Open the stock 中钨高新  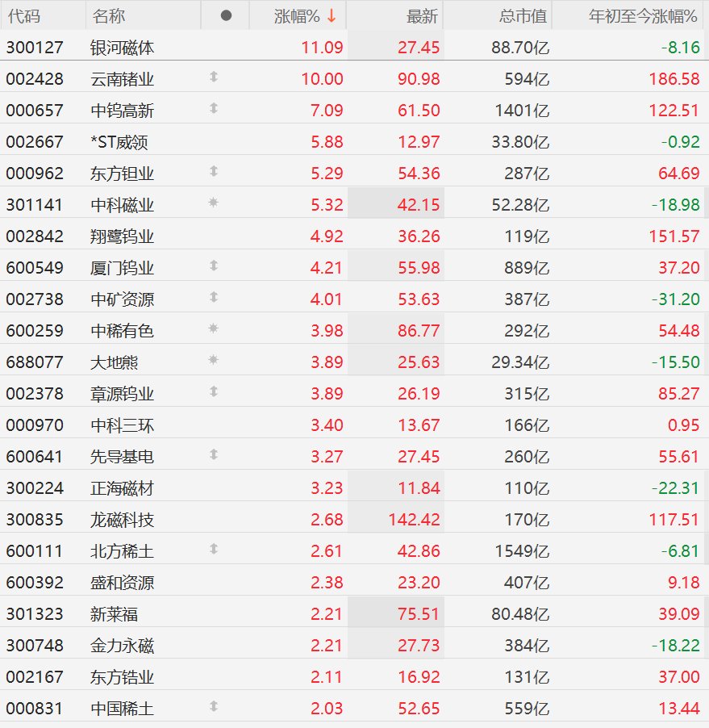pyautogui.click(x=122, y=111)
